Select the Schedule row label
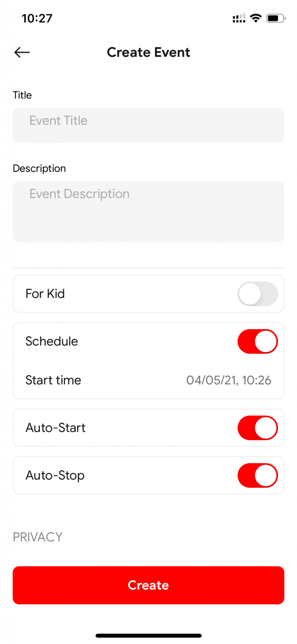 pyautogui.click(x=52, y=341)
